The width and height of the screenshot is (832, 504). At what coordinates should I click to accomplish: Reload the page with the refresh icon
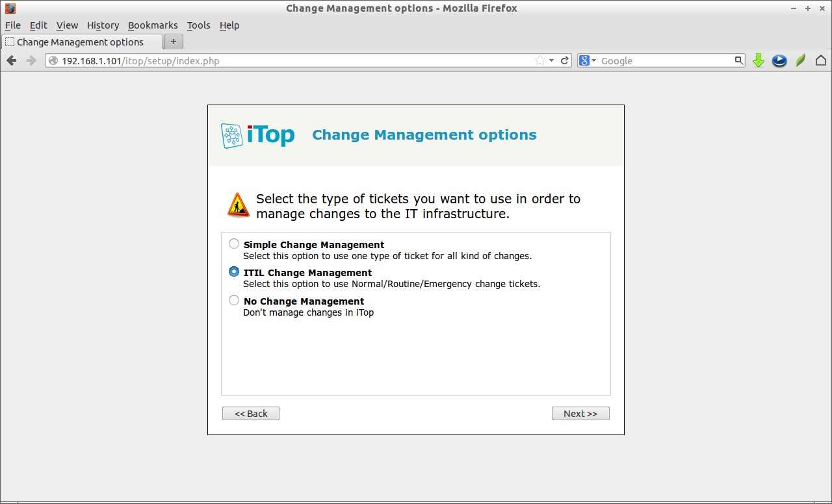(x=565, y=60)
